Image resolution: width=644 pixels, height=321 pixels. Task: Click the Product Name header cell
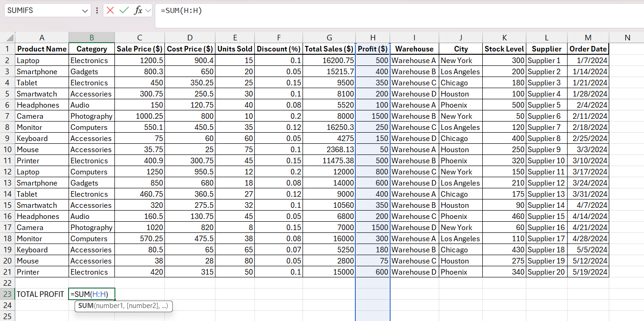coord(42,49)
